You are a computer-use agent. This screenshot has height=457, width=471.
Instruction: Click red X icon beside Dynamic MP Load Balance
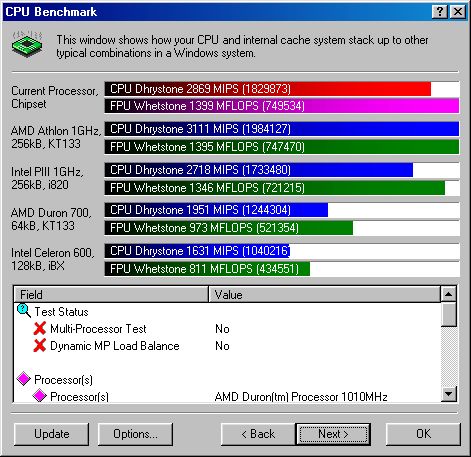tap(40, 346)
